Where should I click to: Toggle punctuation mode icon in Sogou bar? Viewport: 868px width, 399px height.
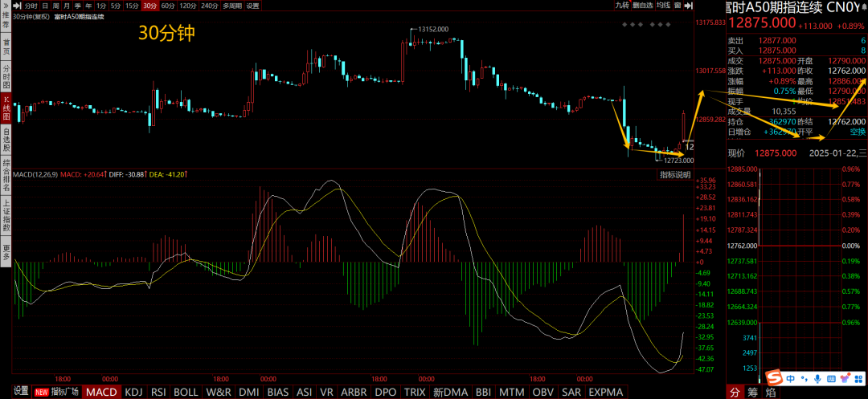coord(805,379)
